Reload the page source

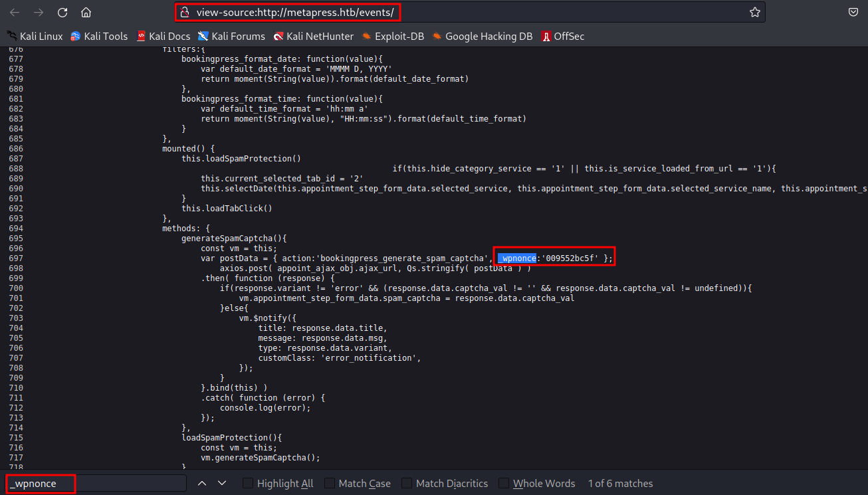[62, 12]
